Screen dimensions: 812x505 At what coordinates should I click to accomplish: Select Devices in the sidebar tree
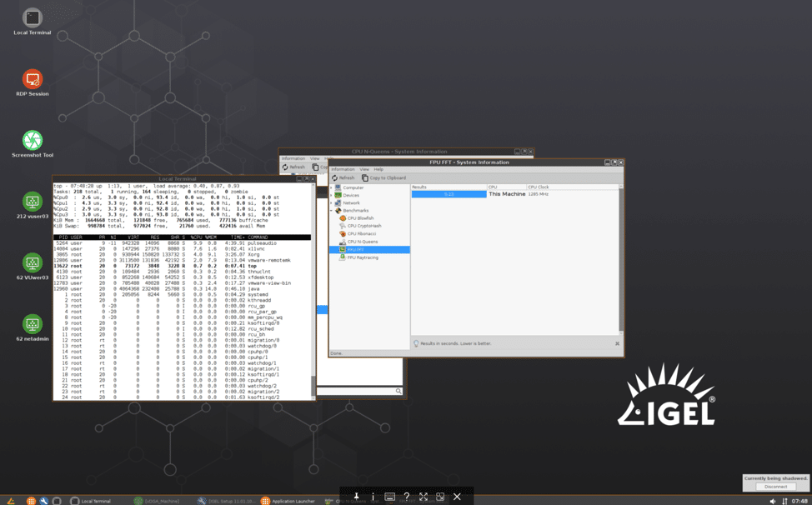coord(351,196)
